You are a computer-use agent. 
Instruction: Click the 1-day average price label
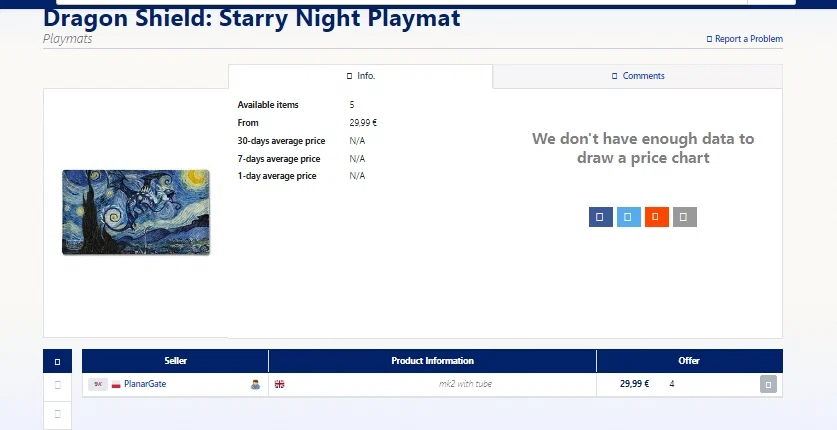pos(277,176)
